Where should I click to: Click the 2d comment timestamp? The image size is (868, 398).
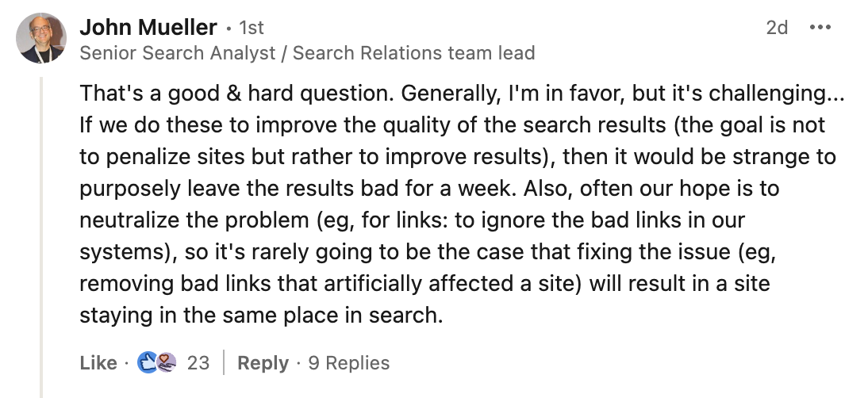coord(777,28)
